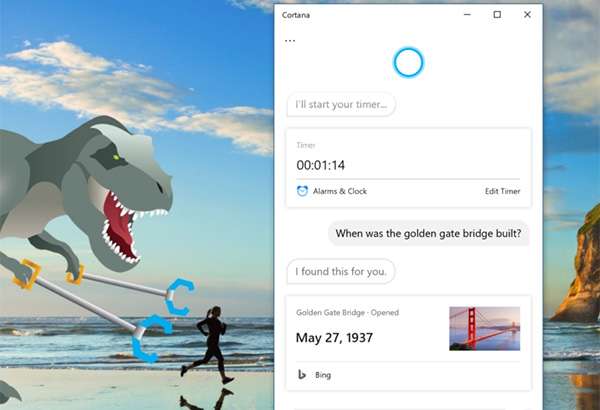This screenshot has height=410, width=600.
Task: Click the May 27, 1937 date answer
Action: [334, 338]
